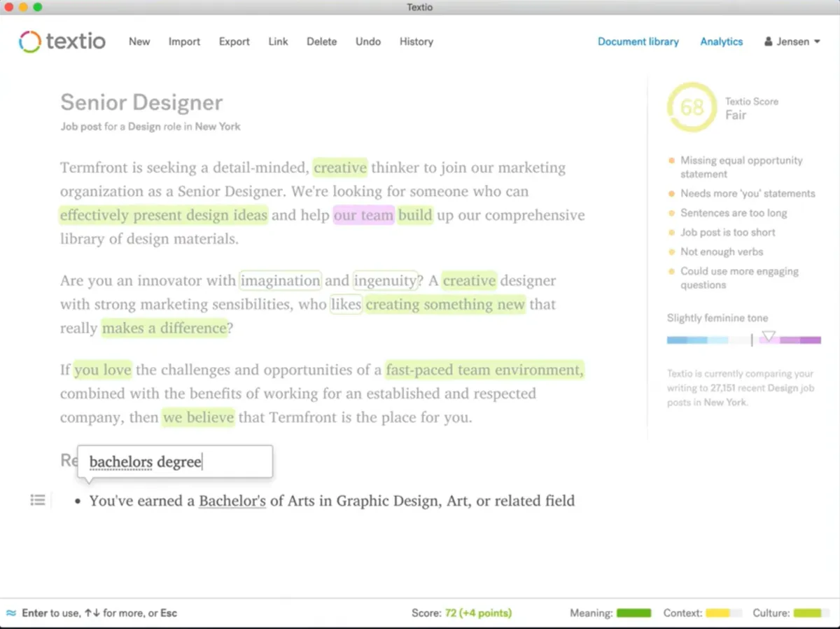Click highlighted 'fast-paced team environment'

click(484, 370)
